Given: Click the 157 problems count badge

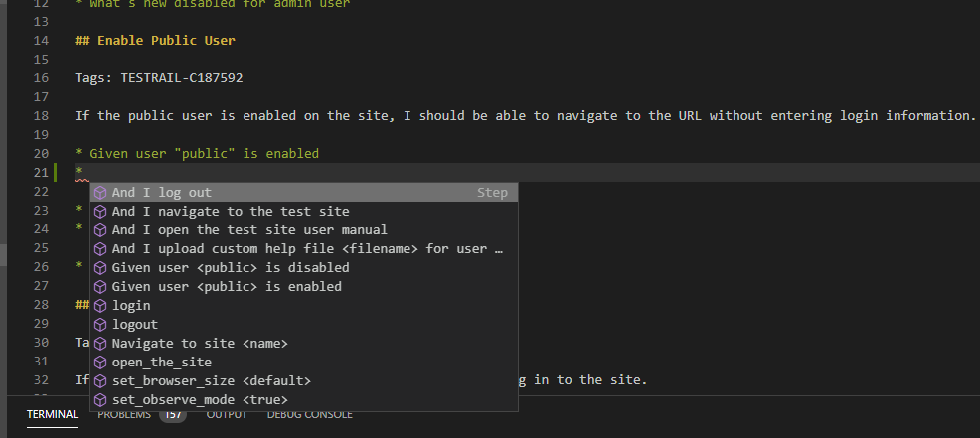Looking at the screenshot, I should (173, 415).
